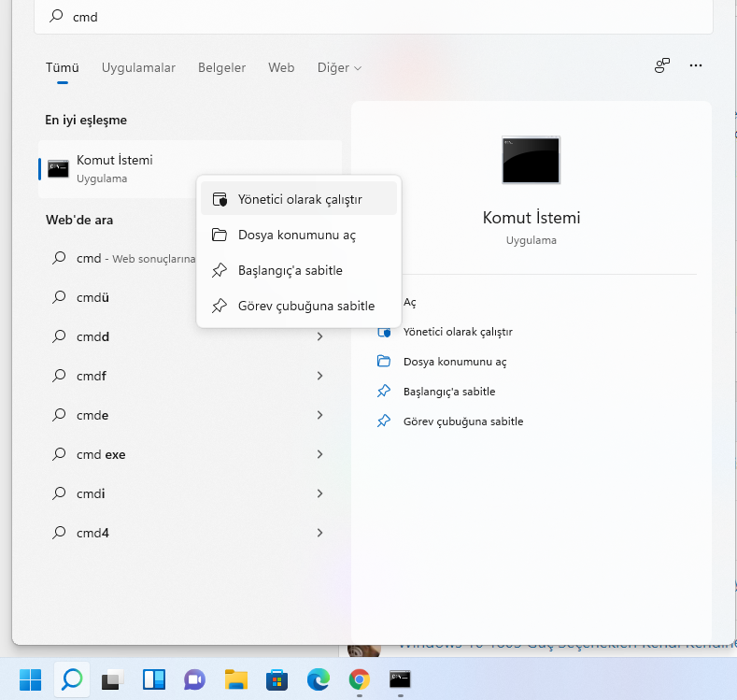
Task: Switch to the Belgeler tab
Action: [222, 67]
